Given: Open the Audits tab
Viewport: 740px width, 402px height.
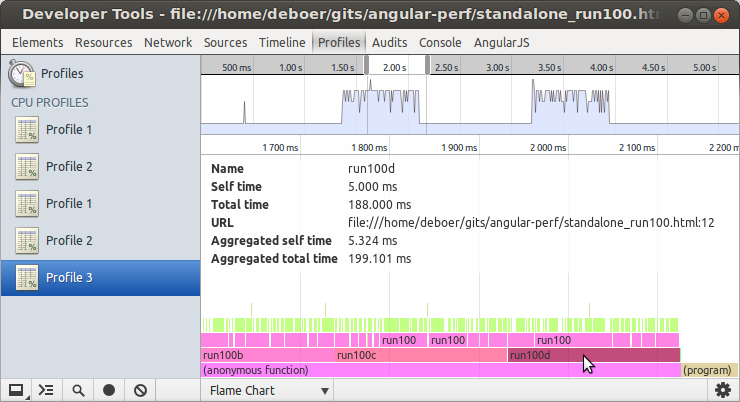Looking at the screenshot, I should [389, 42].
